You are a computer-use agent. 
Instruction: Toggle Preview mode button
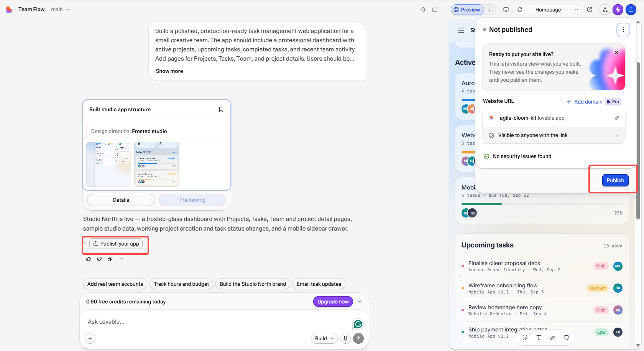(467, 10)
